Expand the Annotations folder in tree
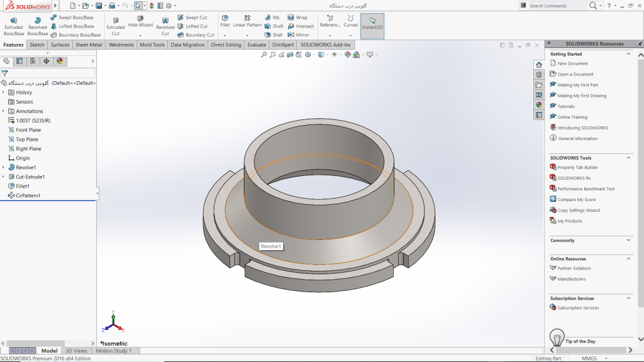This screenshot has width=644, height=362. (4, 111)
